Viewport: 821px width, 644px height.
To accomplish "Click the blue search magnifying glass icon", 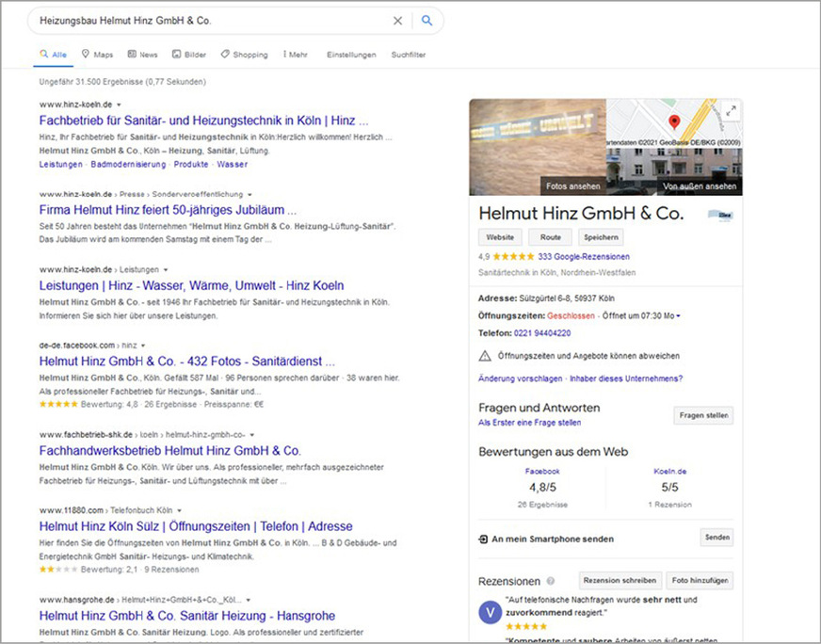I will pos(427,20).
